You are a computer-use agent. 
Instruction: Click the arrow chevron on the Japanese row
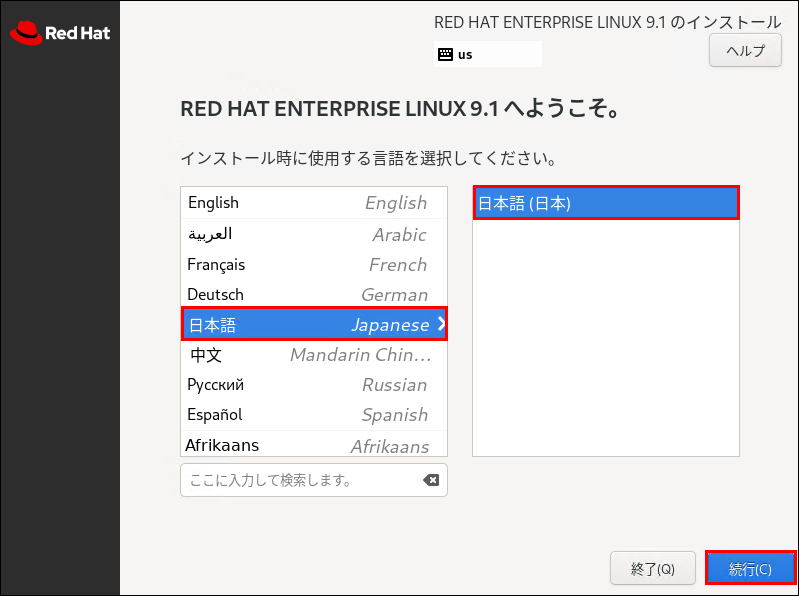[x=441, y=323]
